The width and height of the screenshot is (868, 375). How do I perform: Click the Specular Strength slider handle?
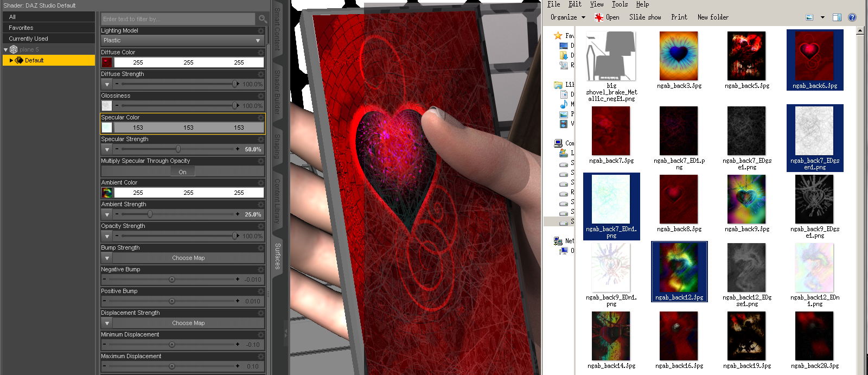178,149
